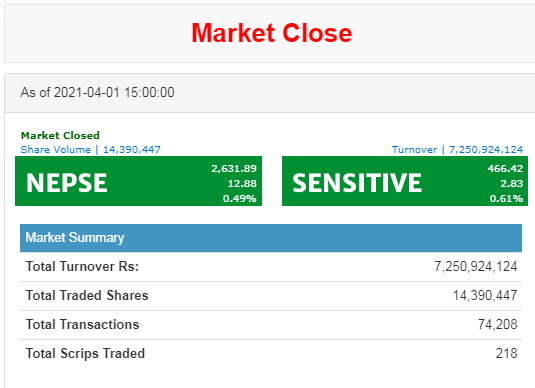
Task: Select the Total Transactions row
Action: point(271,325)
